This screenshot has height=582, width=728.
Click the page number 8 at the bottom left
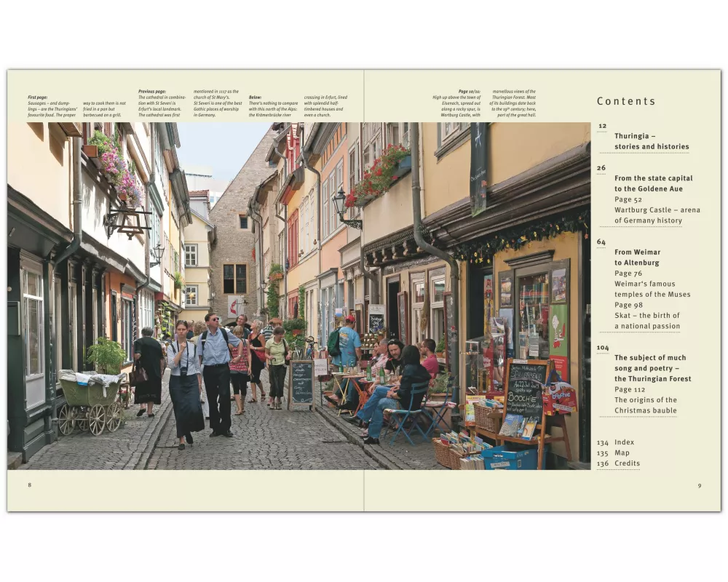coord(29,485)
